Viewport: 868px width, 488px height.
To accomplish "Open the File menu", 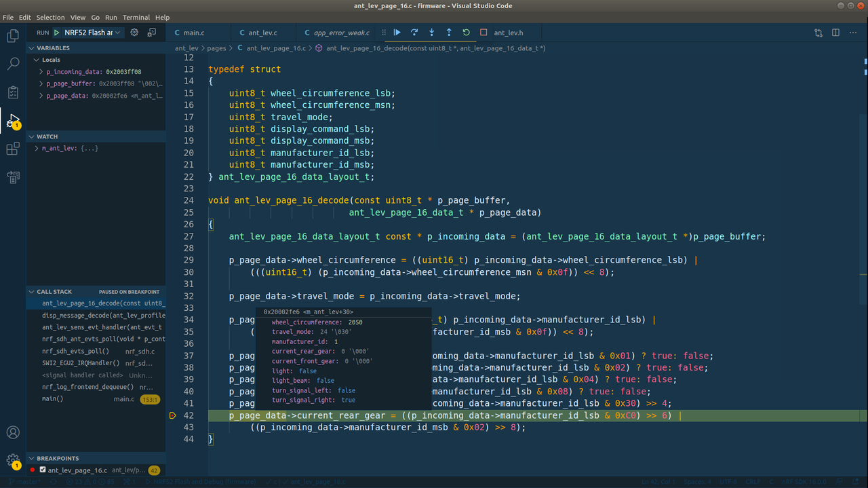I will tap(8, 17).
